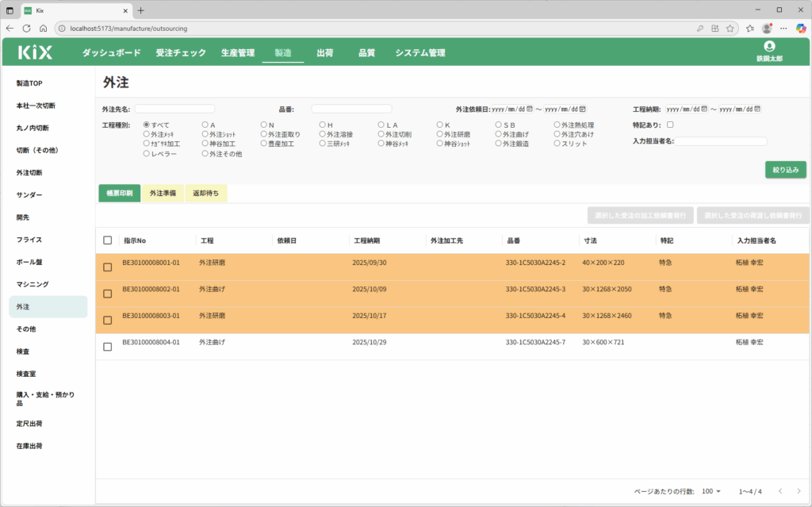
Task: Switch to the 外注準備 tab
Action: pos(162,193)
